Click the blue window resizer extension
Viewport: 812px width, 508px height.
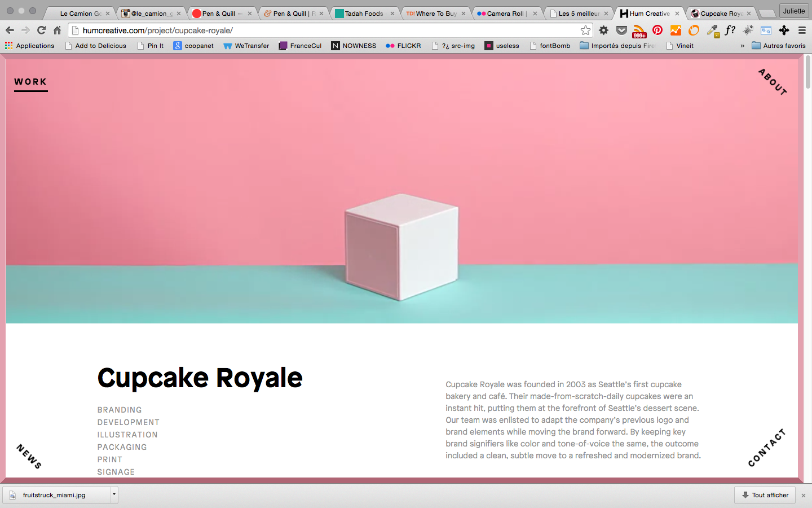[x=766, y=30]
